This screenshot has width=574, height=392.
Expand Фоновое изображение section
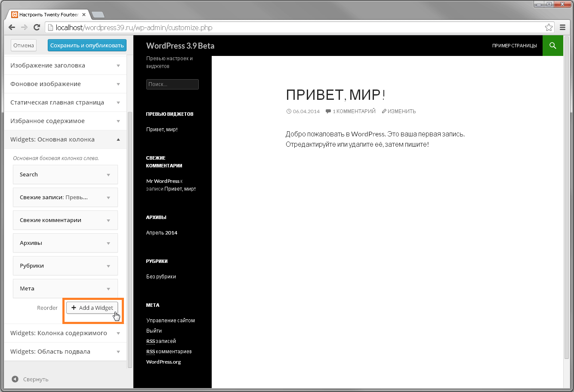click(65, 84)
